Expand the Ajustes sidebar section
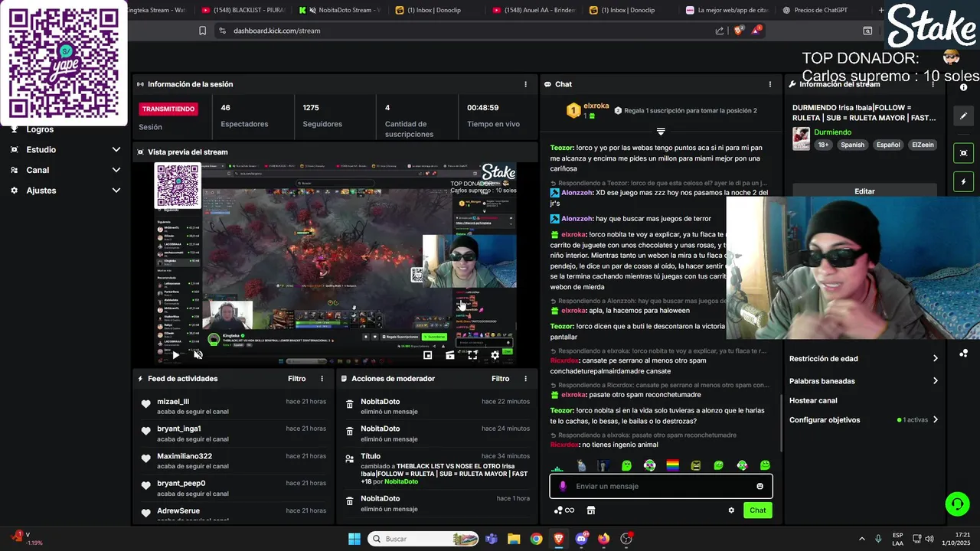This screenshot has height=551, width=980. [x=65, y=191]
